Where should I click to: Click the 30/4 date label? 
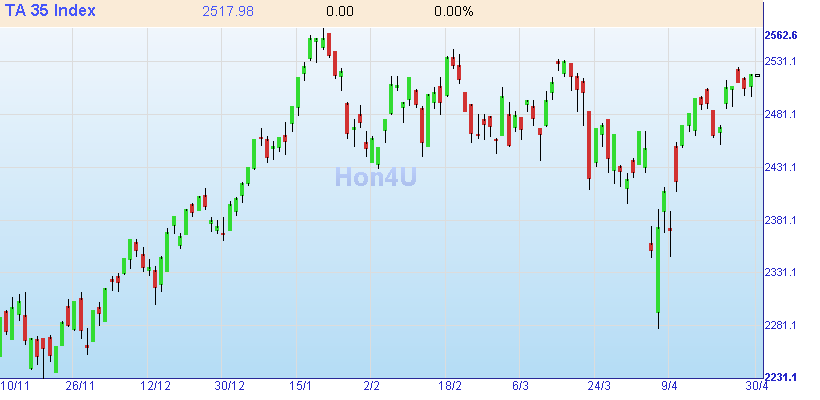click(757, 386)
